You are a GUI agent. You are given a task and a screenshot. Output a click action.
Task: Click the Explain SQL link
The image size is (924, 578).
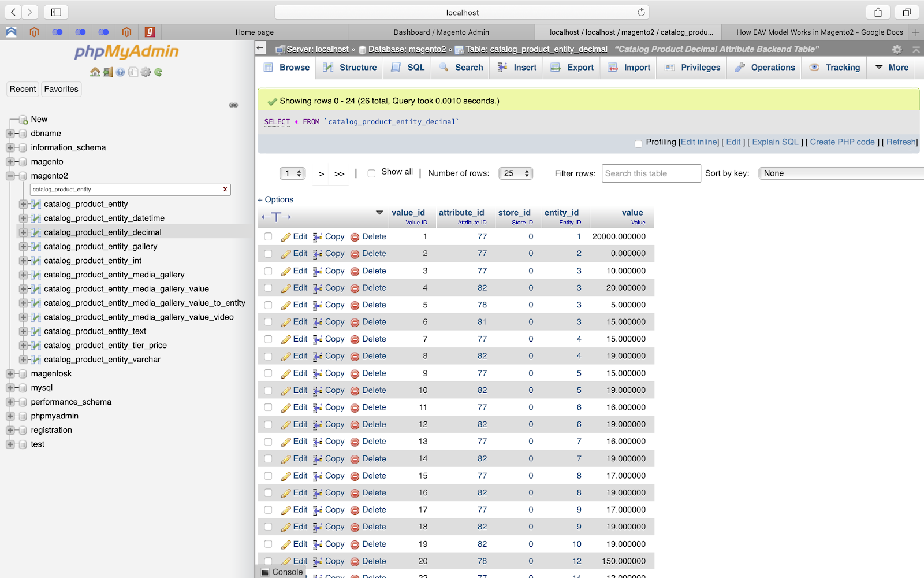[775, 142]
